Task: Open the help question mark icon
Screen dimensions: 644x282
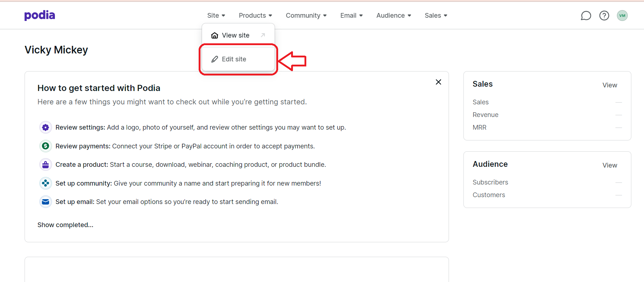Action: click(x=604, y=16)
